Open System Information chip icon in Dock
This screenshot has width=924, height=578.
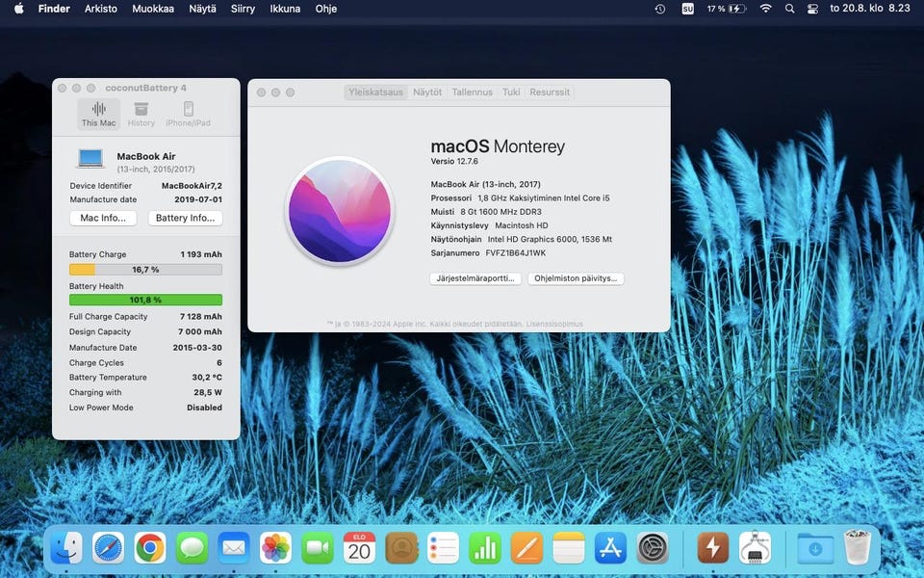[755, 548]
